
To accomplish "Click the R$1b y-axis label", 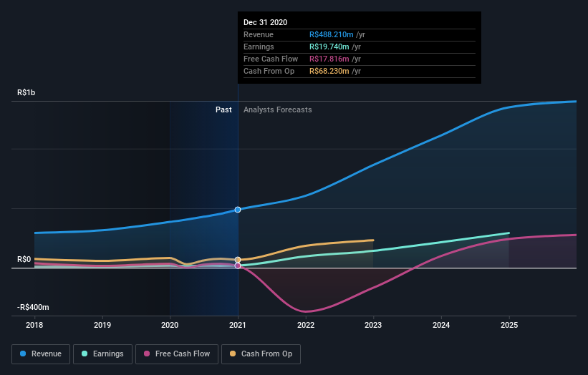I will [x=26, y=92].
